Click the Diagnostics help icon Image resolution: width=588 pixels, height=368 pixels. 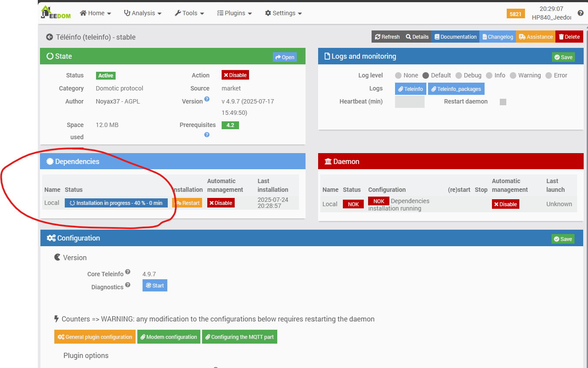click(128, 285)
